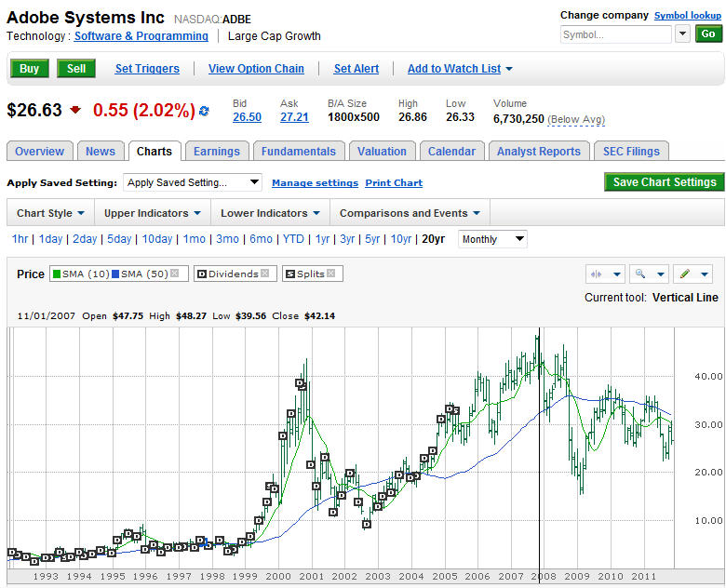Screen dimensions: 726x588
Task: Expand the zoom tool dropdown arrow
Action: [661, 274]
